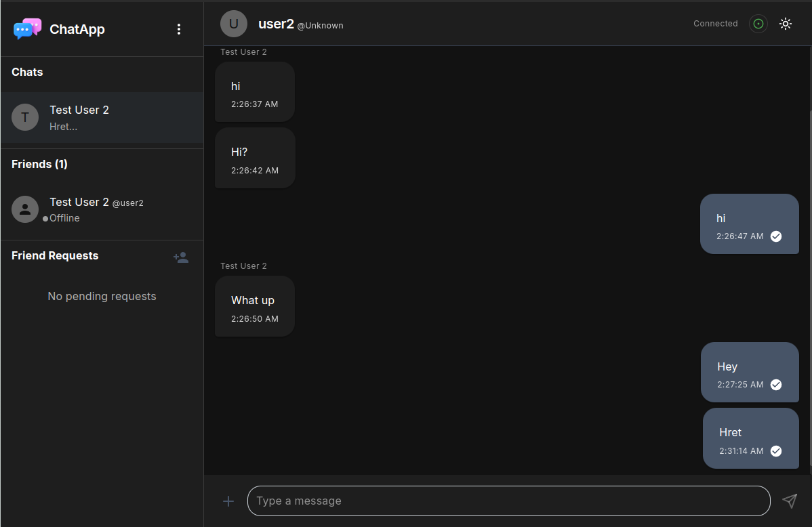Open the connection status indicator icon
This screenshot has height=527, width=812.
pos(758,23)
